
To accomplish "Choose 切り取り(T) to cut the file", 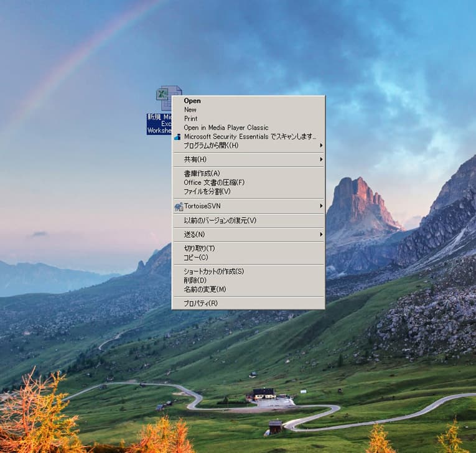I will pyautogui.click(x=199, y=248).
